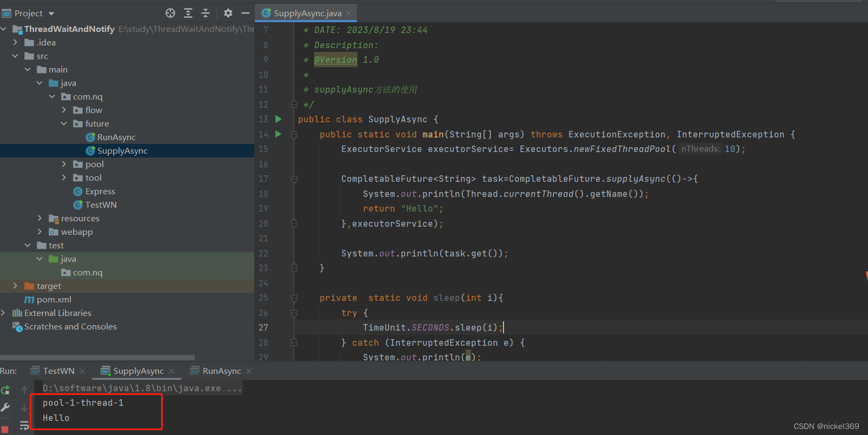Image resolution: width=868 pixels, height=435 pixels.
Task: Click 'pool-1-thread-1' console output line
Action: pyautogui.click(x=83, y=403)
